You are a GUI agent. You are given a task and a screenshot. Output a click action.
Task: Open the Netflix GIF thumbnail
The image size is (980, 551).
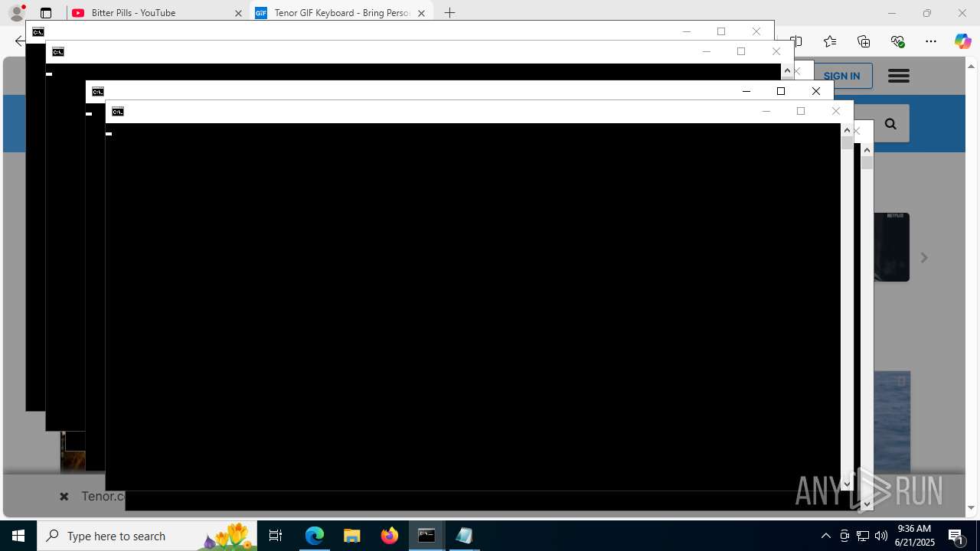point(892,247)
